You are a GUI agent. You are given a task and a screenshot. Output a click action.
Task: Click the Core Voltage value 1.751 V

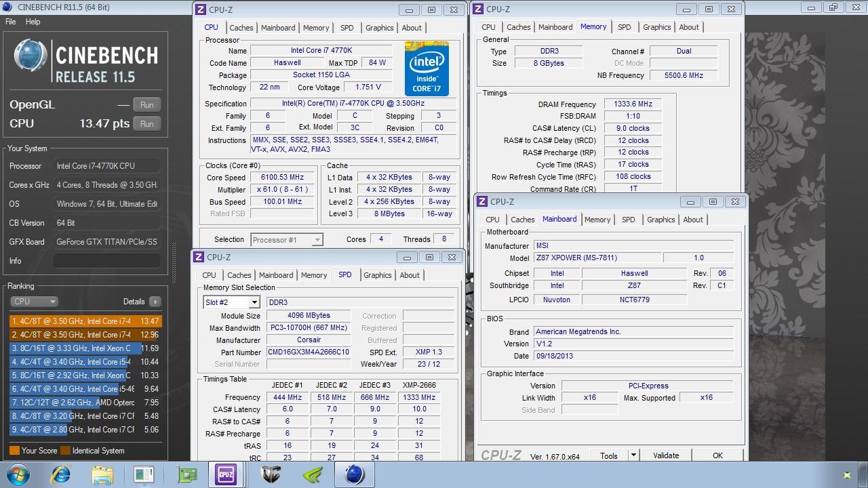click(368, 87)
